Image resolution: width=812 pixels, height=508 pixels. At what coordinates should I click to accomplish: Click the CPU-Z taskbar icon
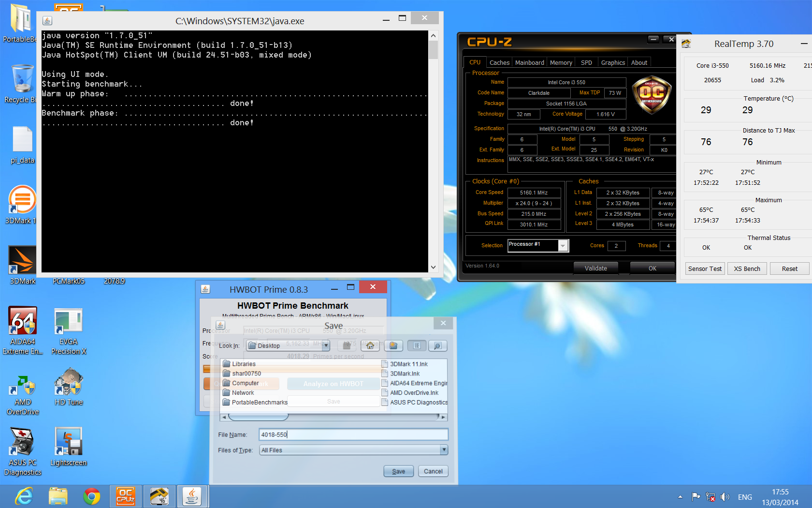point(126,496)
